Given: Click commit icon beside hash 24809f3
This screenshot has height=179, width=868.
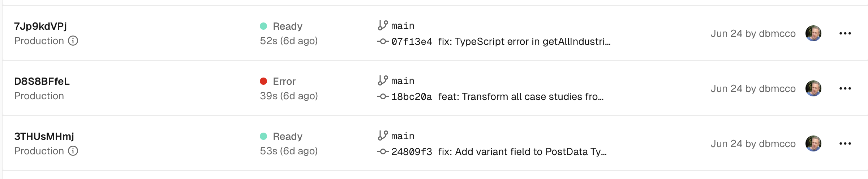Looking at the screenshot, I should tap(383, 152).
